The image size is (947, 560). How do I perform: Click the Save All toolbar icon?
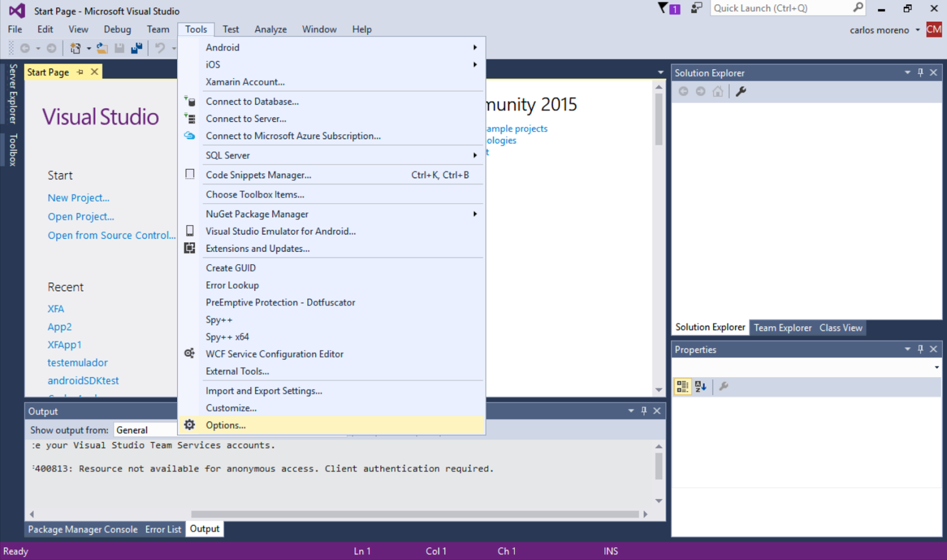coord(137,48)
